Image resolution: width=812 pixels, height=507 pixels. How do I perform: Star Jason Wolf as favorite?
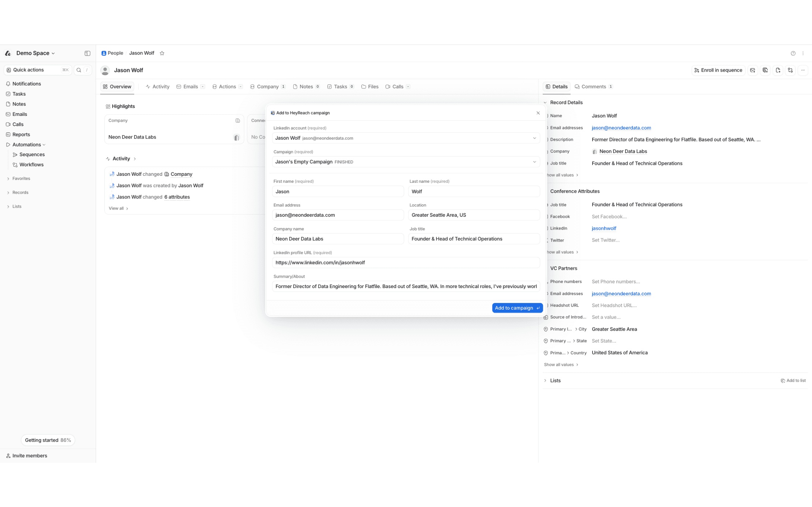(162, 53)
